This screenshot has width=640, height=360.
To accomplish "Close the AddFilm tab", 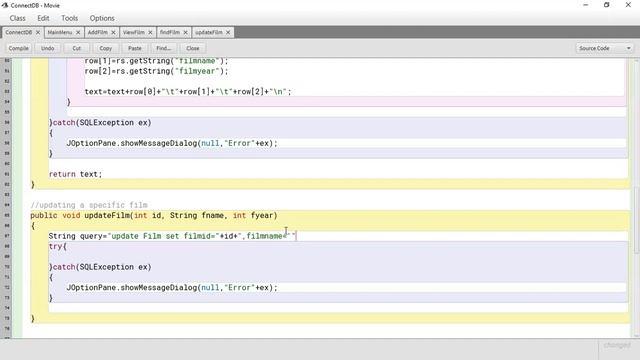I will pos(113,32).
